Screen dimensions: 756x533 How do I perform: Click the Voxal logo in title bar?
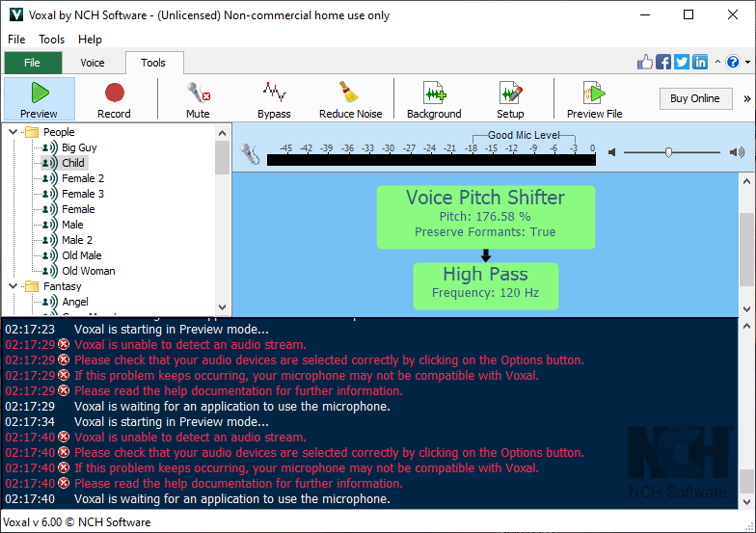[16, 14]
